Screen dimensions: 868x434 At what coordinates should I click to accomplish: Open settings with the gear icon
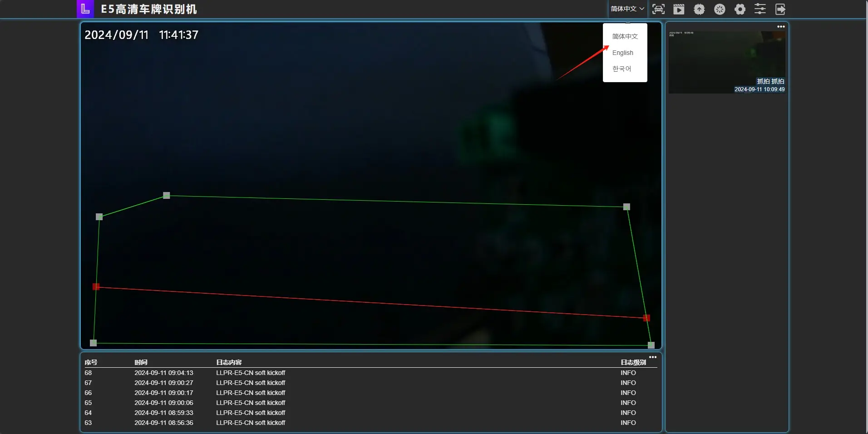pyautogui.click(x=740, y=9)
